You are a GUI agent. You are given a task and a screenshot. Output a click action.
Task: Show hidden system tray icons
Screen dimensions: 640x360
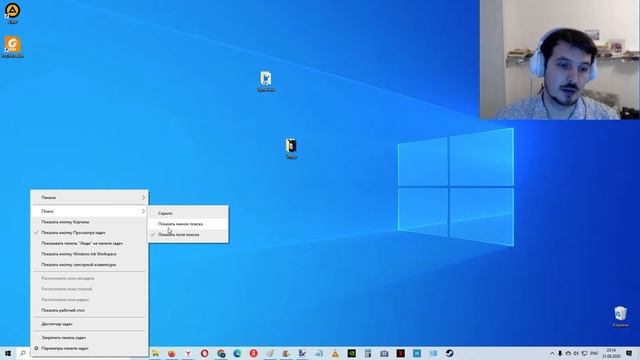coord(552,353)
